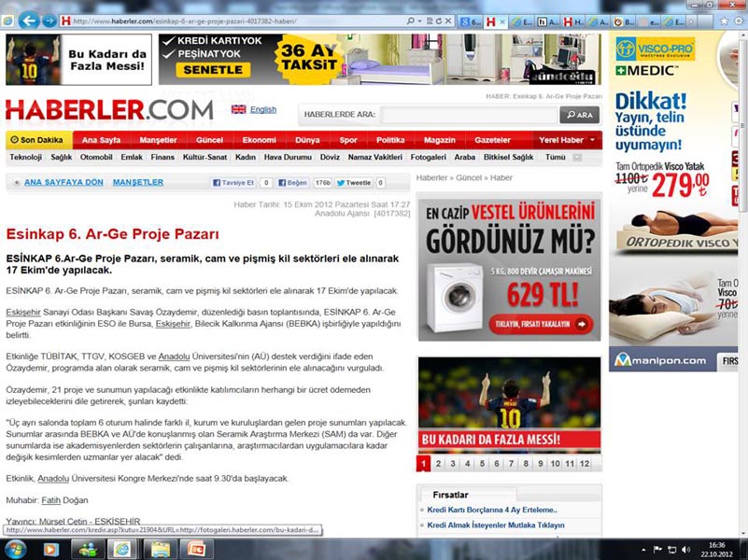748x560 pixels.
Task: Open the Windows Start orb
Action: (16, 549)
